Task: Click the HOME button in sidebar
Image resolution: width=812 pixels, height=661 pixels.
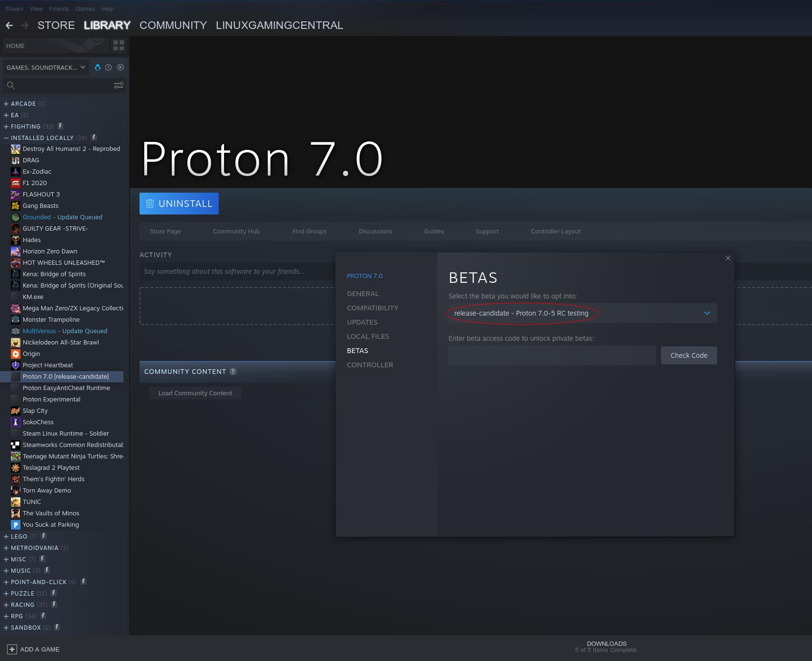Action: coord(55,46)
